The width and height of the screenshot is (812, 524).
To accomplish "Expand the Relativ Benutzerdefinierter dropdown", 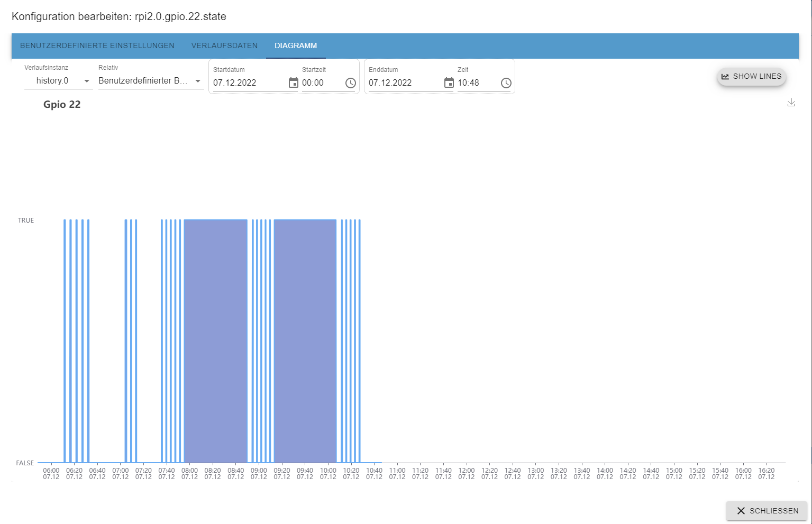I will click(151, 81).
